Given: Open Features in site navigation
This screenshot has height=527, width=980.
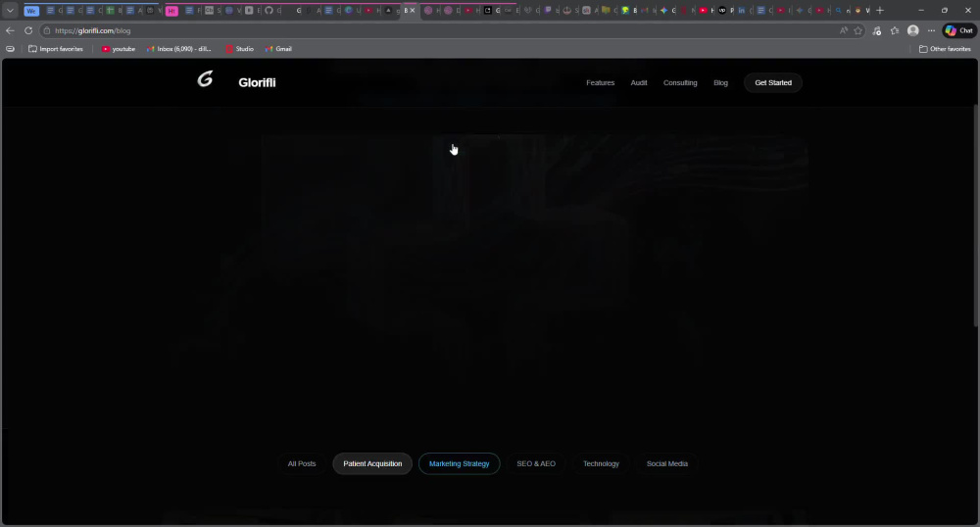Looking at the screenshot, I should tap(600, 82).
